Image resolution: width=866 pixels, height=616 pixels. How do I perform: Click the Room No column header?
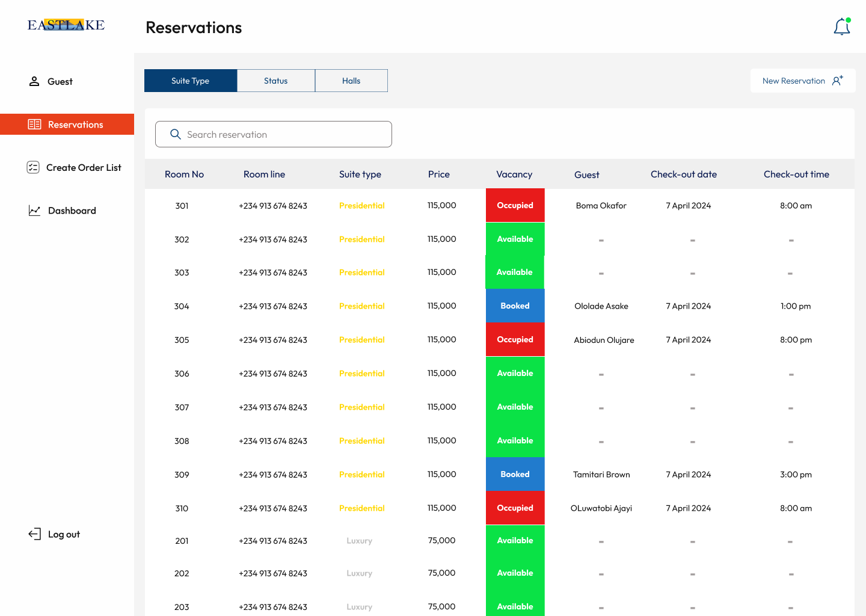[x=185, y=174]
